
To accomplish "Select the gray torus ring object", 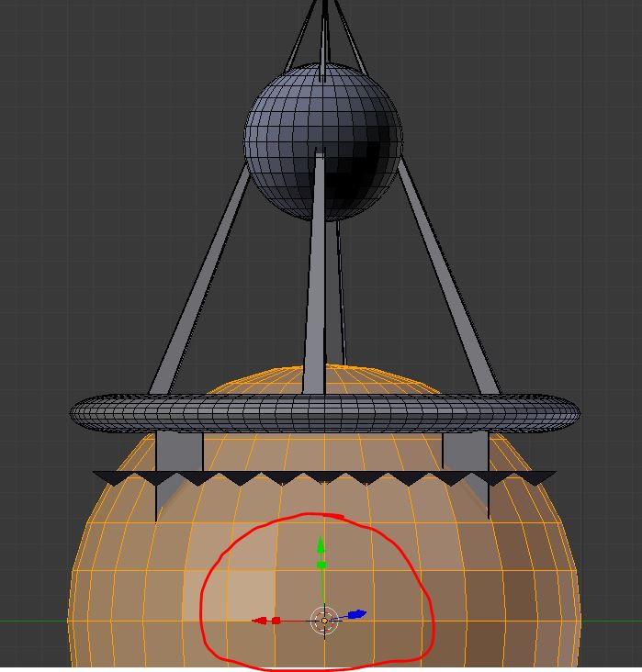I will click(324, 413).
